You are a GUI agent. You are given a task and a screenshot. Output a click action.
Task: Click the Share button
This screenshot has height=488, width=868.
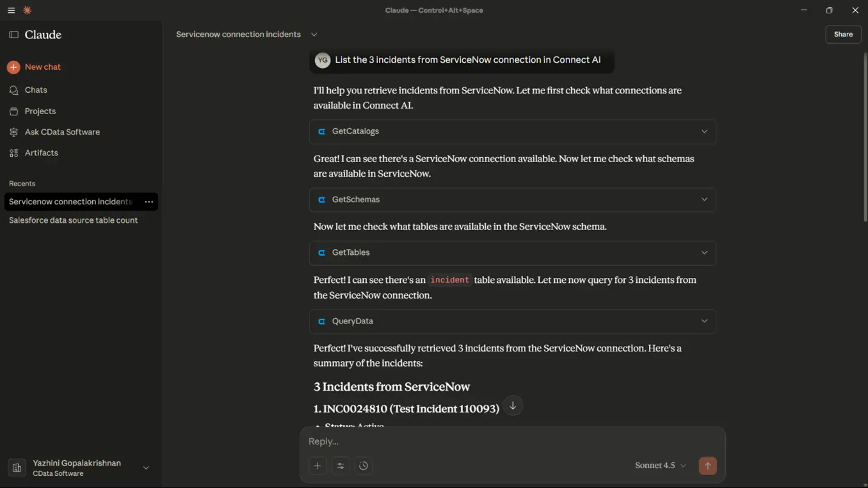843,35
